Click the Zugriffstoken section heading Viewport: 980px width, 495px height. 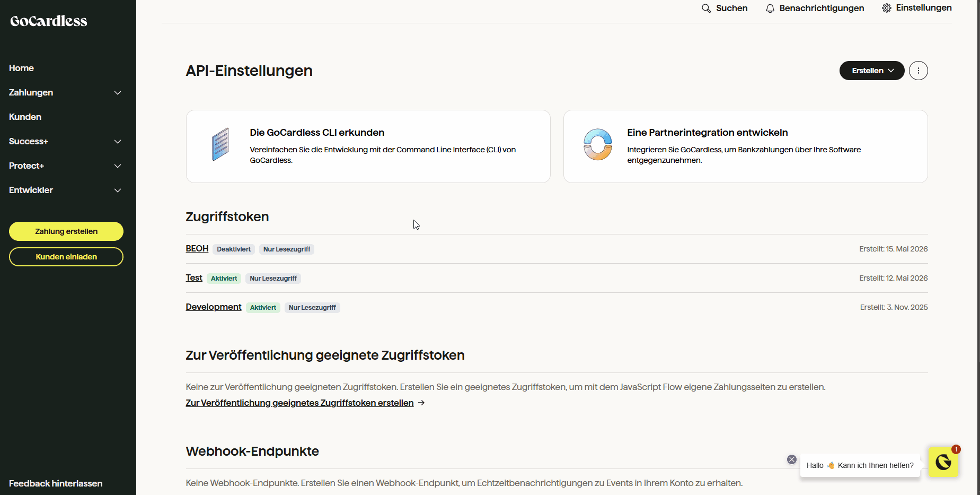pyautogui.click(x=227, y=216)
